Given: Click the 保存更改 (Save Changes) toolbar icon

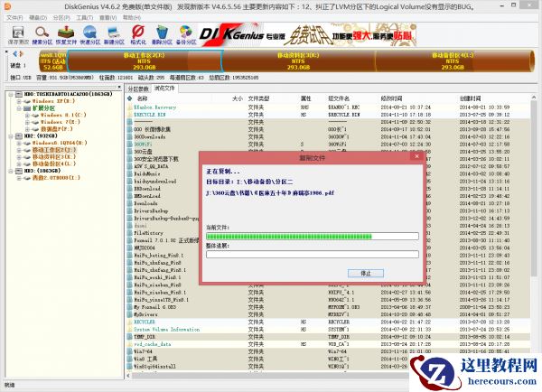Looking at the screenshot, I should pos(18,33).
